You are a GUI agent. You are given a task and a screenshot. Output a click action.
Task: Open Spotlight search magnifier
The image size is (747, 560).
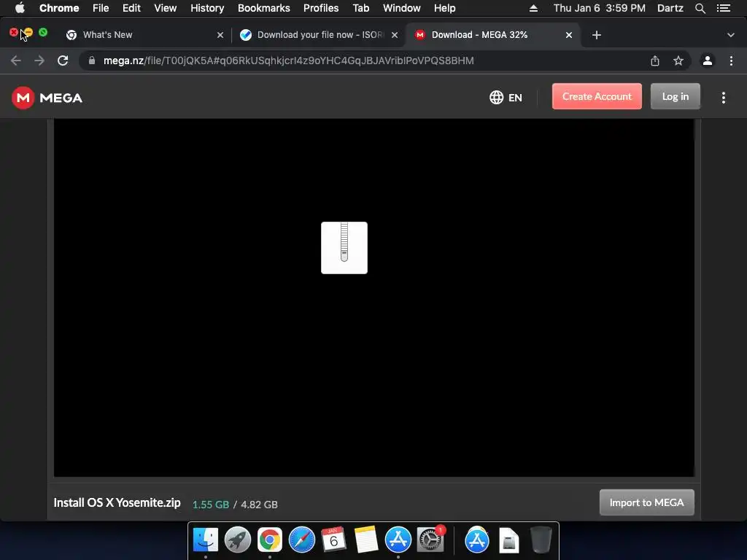click(x=700, y=8)
